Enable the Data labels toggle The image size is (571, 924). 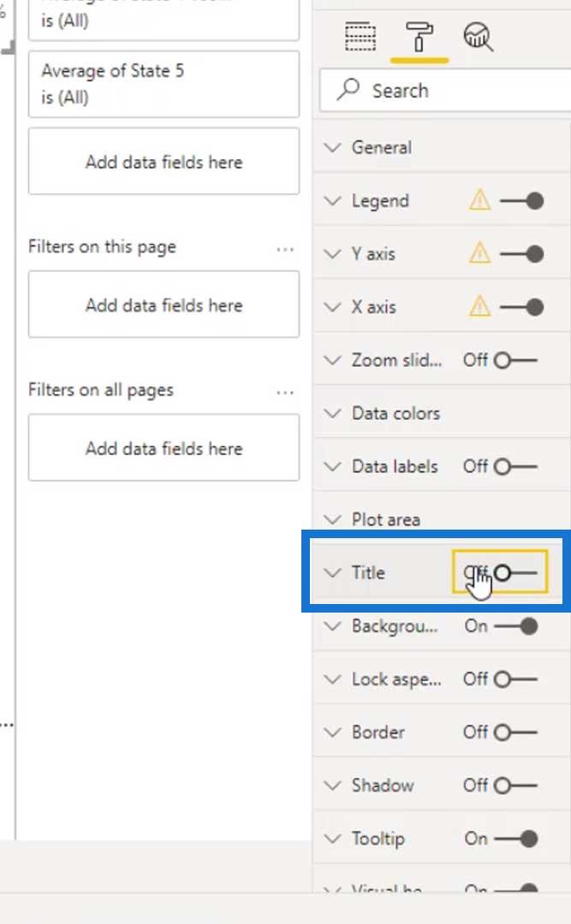[x=515, y=467]
